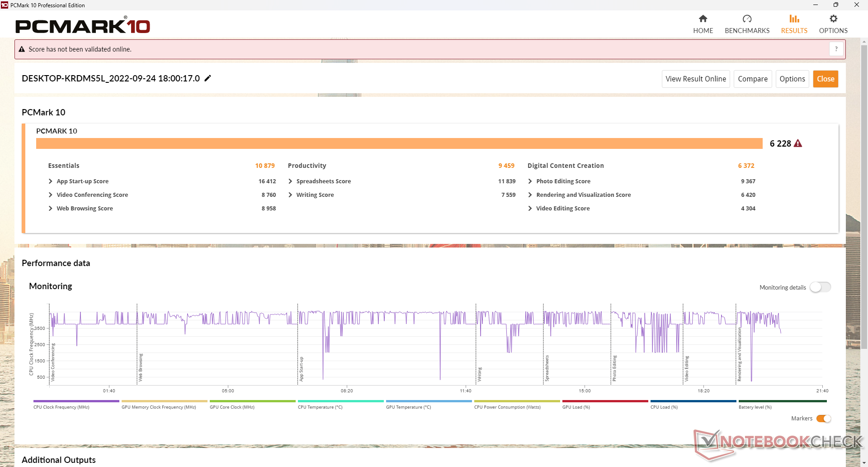This screenshot has height=467, width=868.
Task: Expand Rendering and Visualization Score details
Action: point(530,195)
